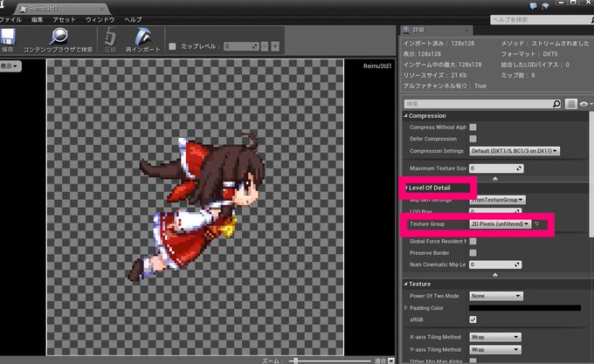Image resolution: width=594 pixels, height=364 pixels.
Task: Decrease mip level with the minus button
Action: (x=265, y=46)
